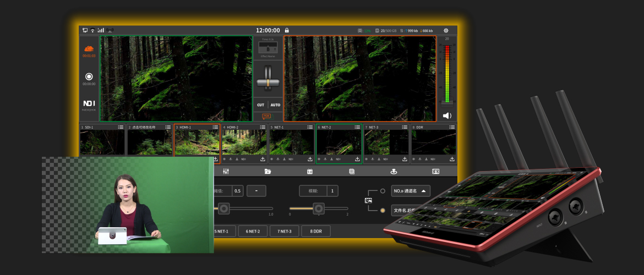The image size is (644, 275).
Task: Open the list menu on DDR source
Action: pos(451,127)
